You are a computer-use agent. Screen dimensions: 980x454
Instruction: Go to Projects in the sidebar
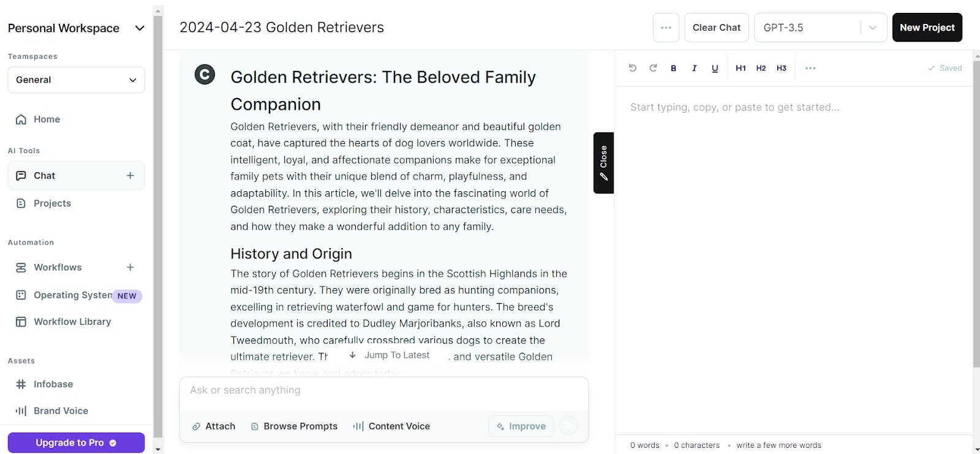pos(52,203)
